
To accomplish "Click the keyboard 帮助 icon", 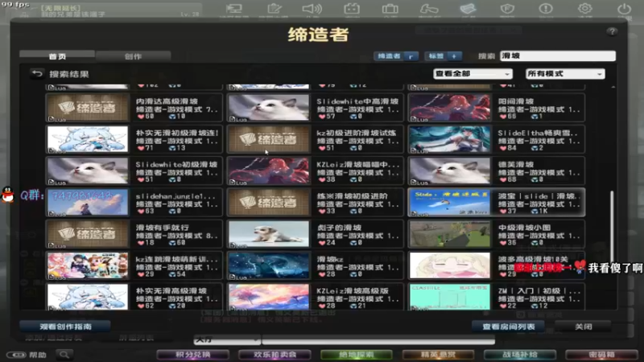I will (16, 355).
